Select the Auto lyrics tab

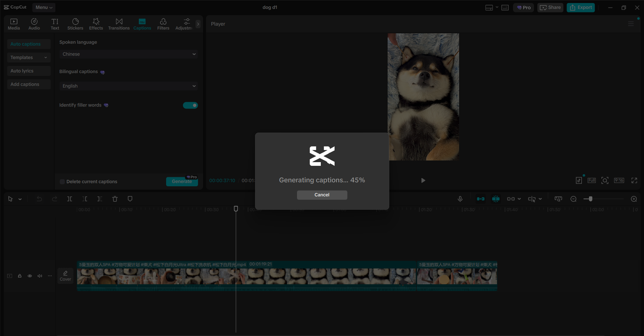point(29,71)
